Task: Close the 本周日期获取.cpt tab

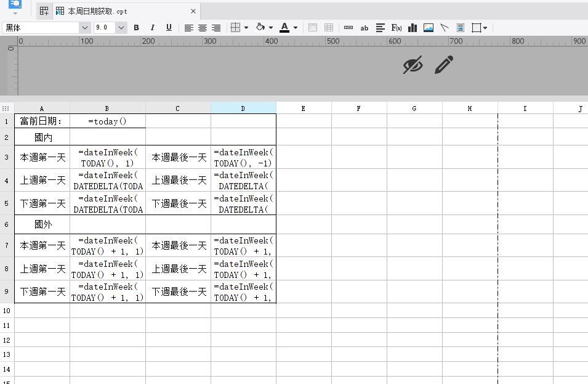Action: [x=193, y=11]
